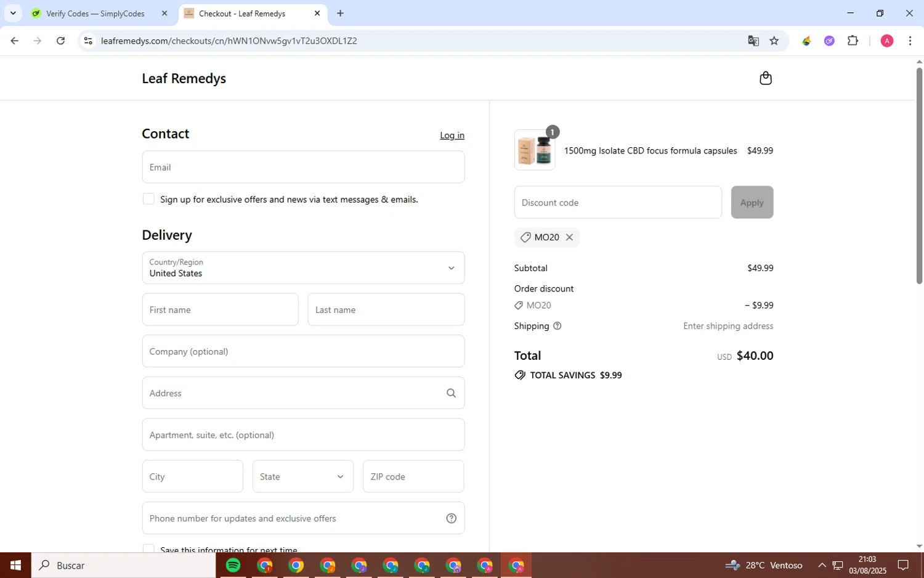
Task: Click the purple extension icon in toolbar
Action: 829,41
